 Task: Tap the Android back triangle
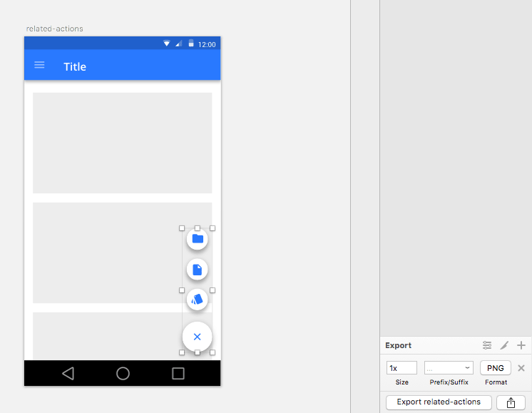point(68,373)
